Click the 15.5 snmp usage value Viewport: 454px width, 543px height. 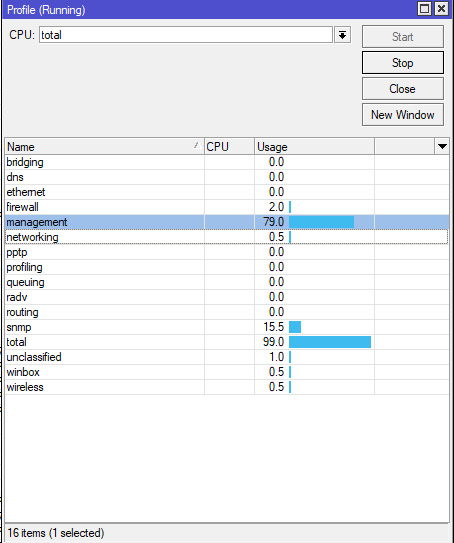point(274,327)
